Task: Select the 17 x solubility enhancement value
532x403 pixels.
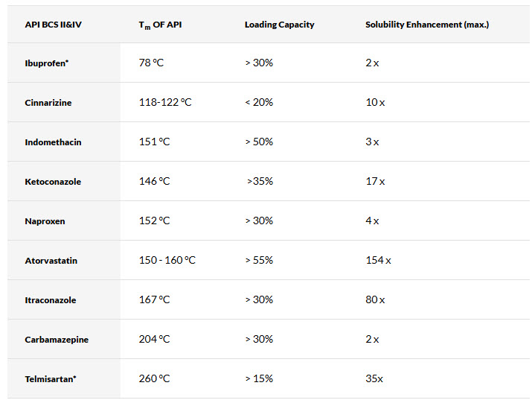Action: tap(375, 181)
